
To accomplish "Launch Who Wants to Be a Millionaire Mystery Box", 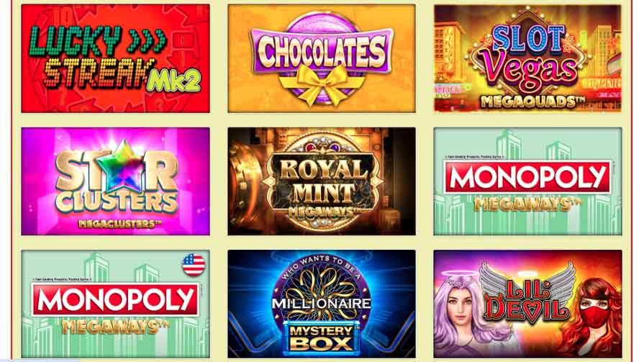I will pos(322,304).
